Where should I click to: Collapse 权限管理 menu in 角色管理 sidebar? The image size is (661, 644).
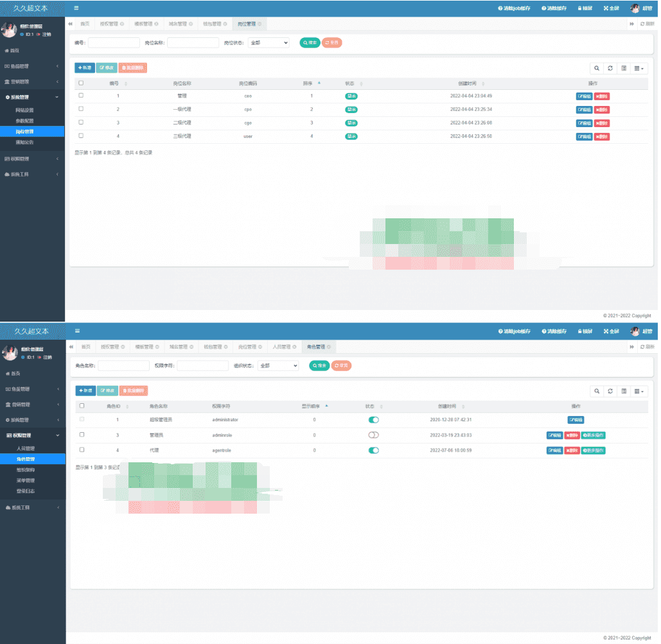(x=33, y=435)
